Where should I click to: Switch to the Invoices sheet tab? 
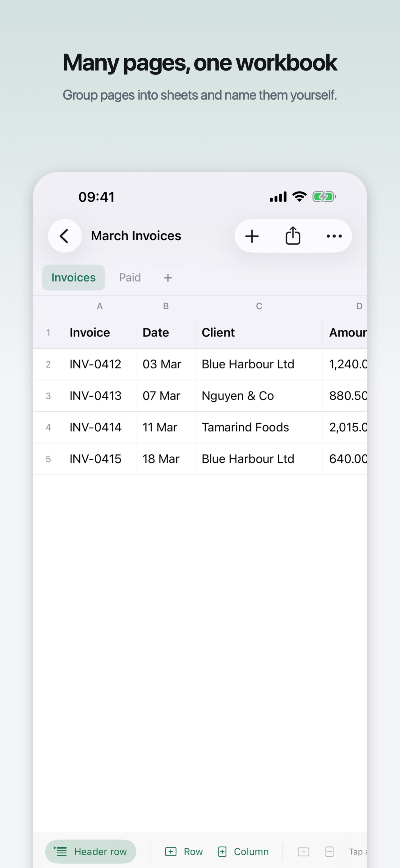pos(74,278)
